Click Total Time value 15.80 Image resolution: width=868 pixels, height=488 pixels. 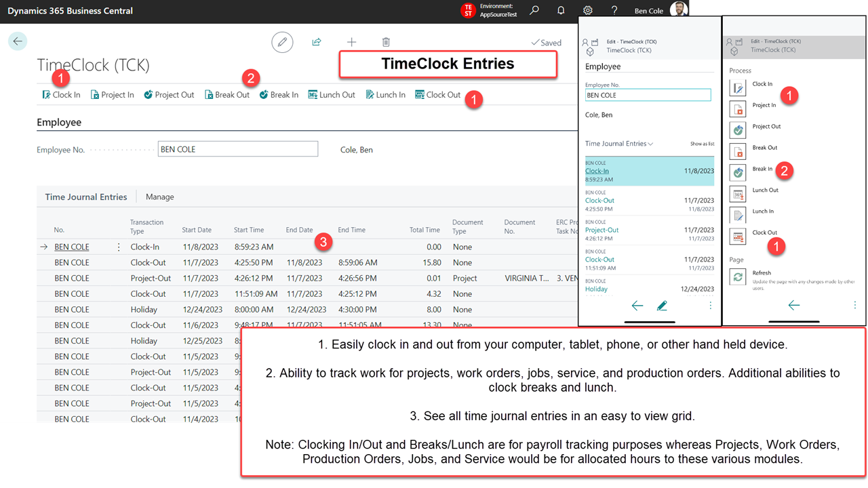[432, 262]
